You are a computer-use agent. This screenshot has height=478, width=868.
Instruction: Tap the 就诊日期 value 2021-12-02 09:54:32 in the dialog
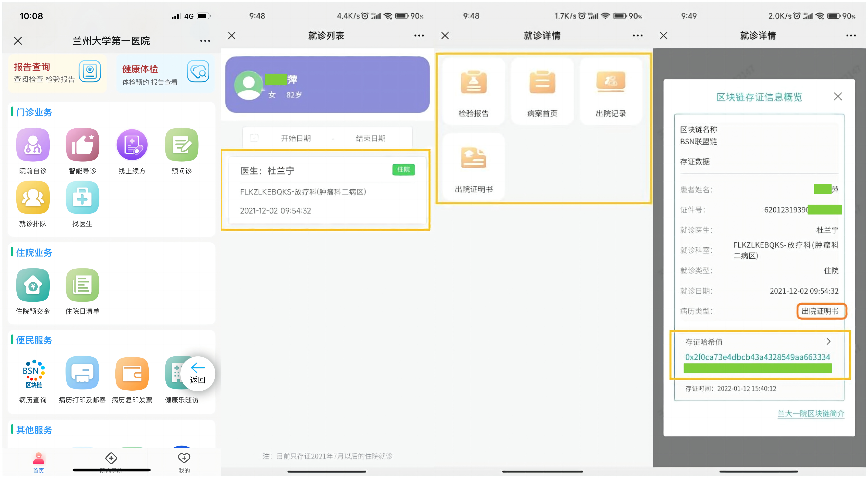tap(804, 291)
